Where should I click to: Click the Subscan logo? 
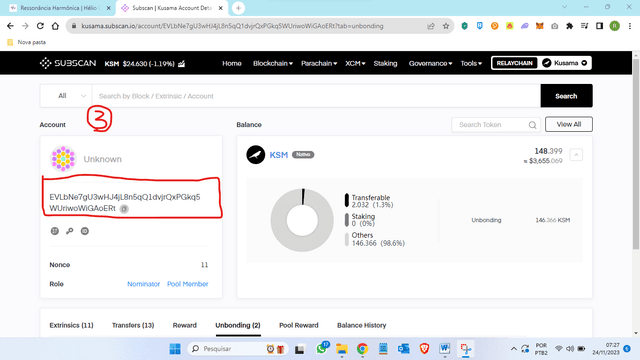(68, 63)
